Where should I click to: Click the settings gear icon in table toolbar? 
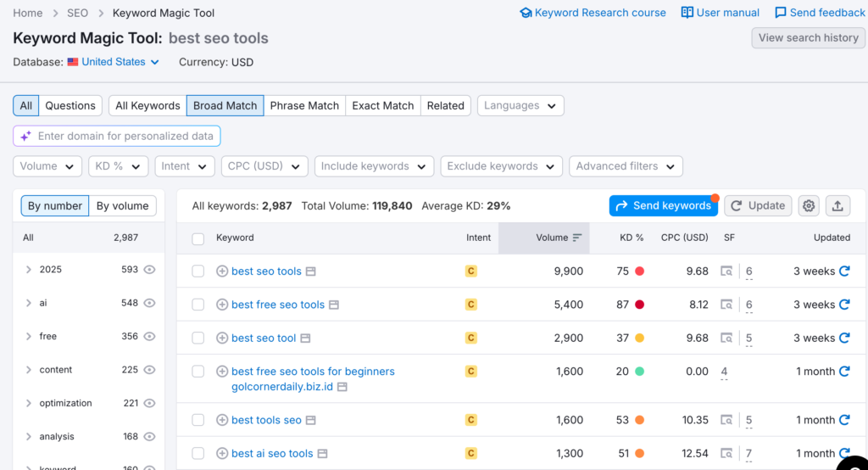point(809,205)
